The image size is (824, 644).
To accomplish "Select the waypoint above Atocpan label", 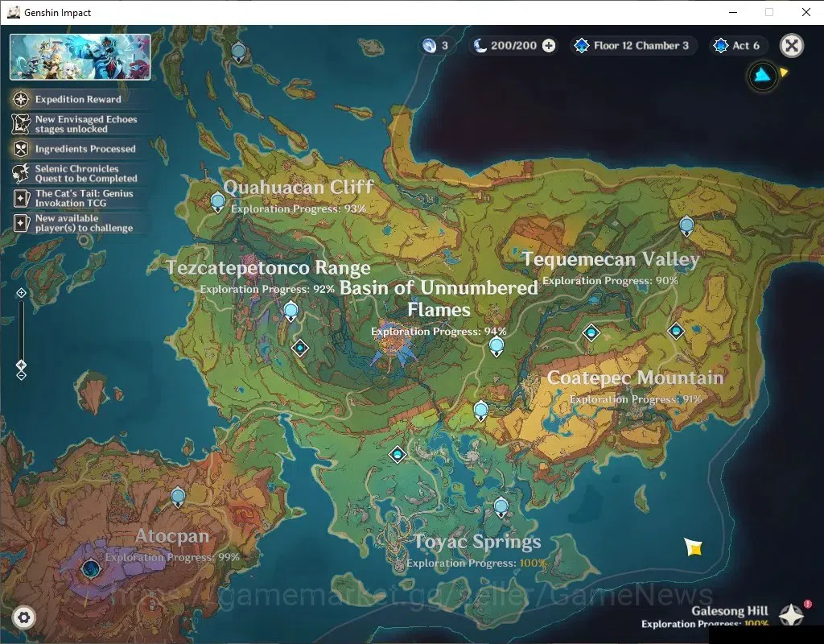I will click(178, 497).
